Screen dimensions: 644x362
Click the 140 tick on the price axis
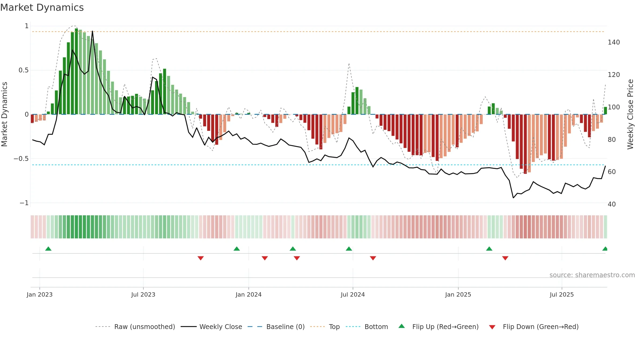pos(614,42)
